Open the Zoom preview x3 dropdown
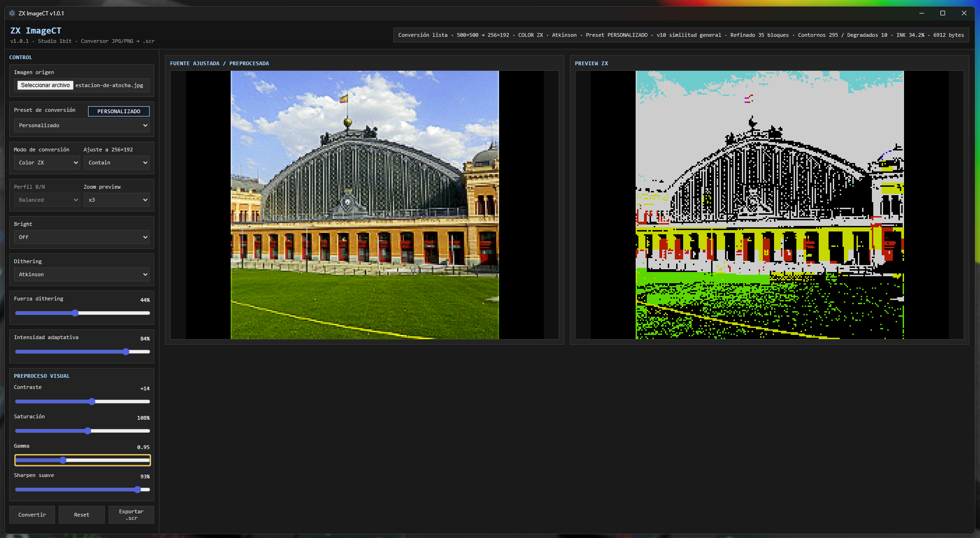Screen dimensions: 980x538 [117, 200]
